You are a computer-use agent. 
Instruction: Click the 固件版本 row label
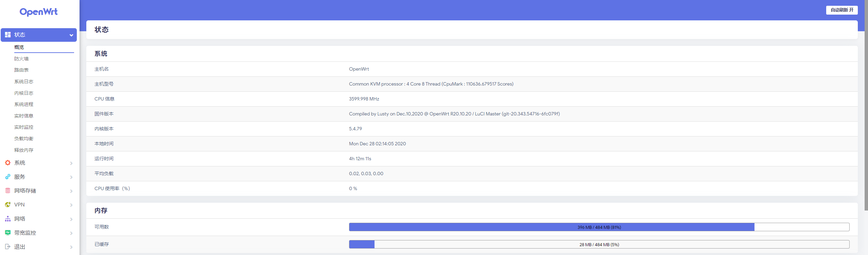(x=104, y=114)
